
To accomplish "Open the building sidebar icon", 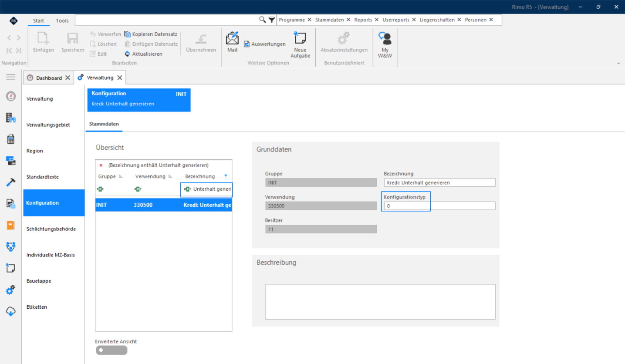I will click(11, 118).
